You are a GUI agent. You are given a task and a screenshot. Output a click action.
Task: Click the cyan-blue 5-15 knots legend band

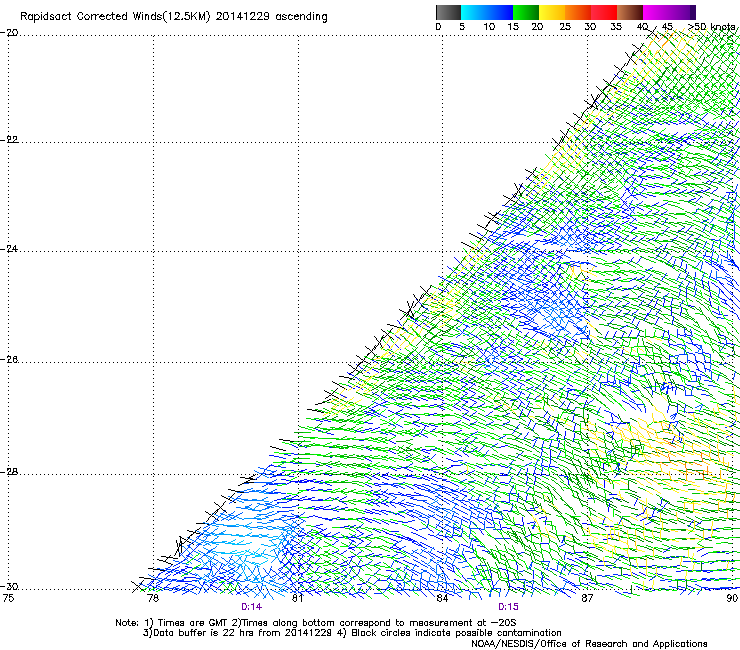point(487,12)
